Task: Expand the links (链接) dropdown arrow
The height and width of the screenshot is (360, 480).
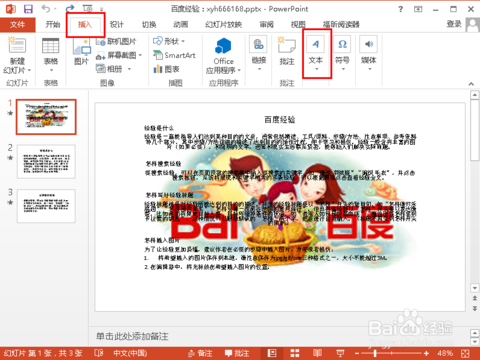Action: pos(259,69)
